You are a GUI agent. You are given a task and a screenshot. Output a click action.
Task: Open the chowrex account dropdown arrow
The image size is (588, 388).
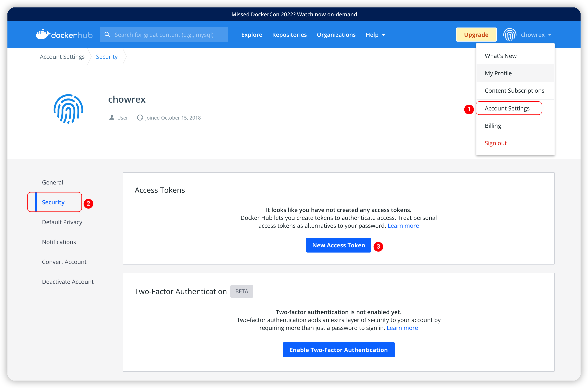550,35
